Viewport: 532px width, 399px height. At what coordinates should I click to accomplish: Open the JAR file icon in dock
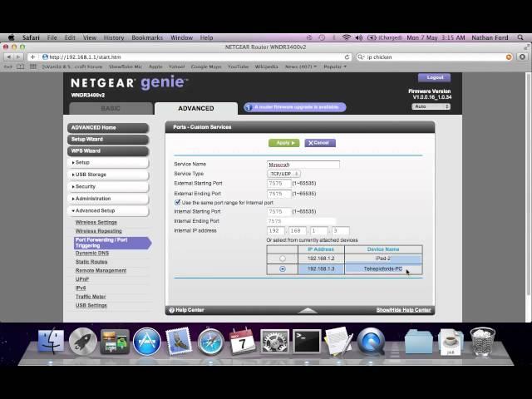pos(451,342)
